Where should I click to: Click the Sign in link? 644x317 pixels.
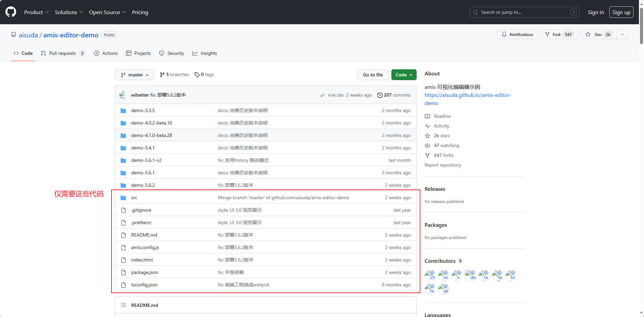595,12
